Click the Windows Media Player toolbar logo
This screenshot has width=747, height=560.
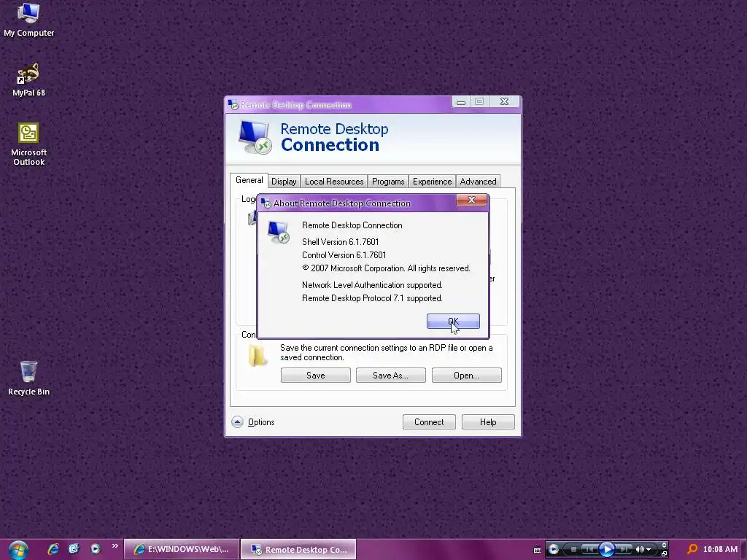[x=554, y=549]
